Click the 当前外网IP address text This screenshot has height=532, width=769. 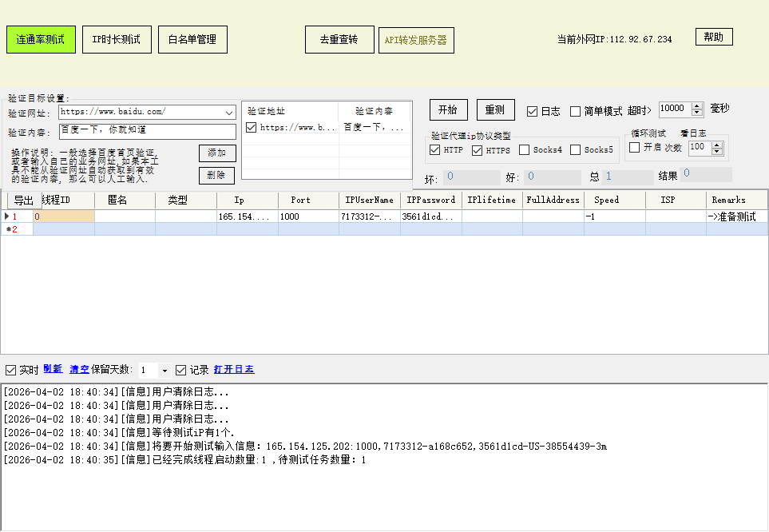click(x=615, y=39)
